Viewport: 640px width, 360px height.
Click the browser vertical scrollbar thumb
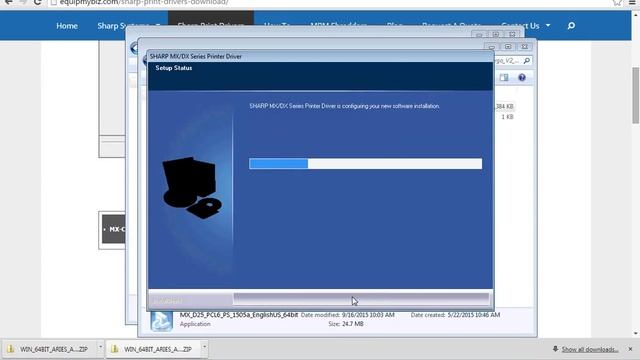point(636,95)
